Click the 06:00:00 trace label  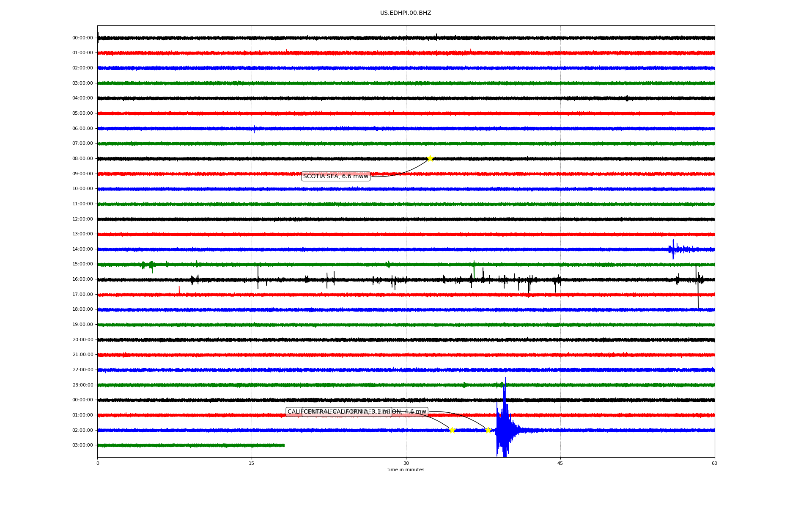pos(82,129)
